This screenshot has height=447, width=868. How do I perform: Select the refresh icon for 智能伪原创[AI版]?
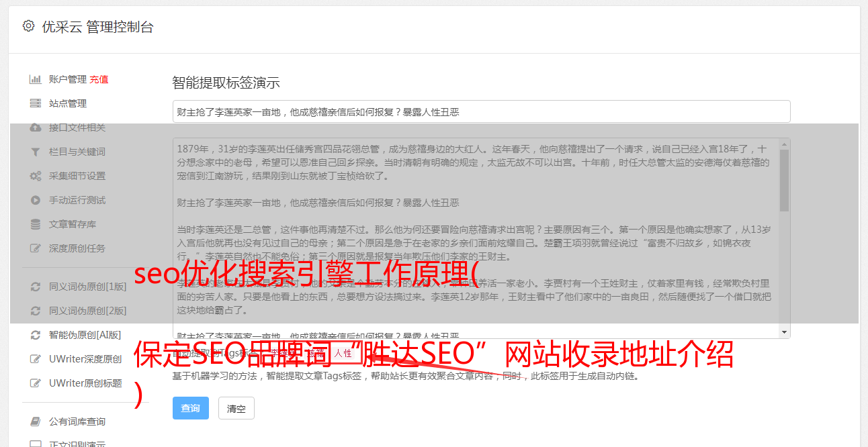point(36,335)
